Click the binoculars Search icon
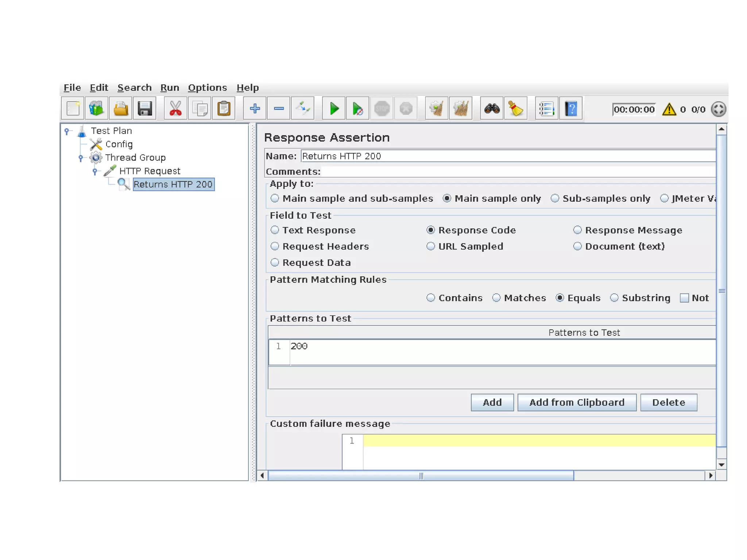 point(492,109)
